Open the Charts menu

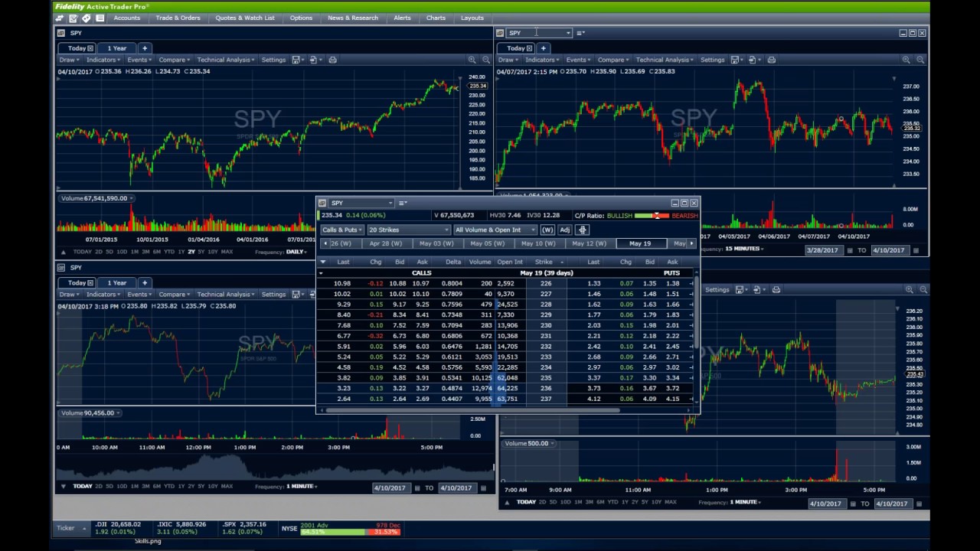point(436,18)
